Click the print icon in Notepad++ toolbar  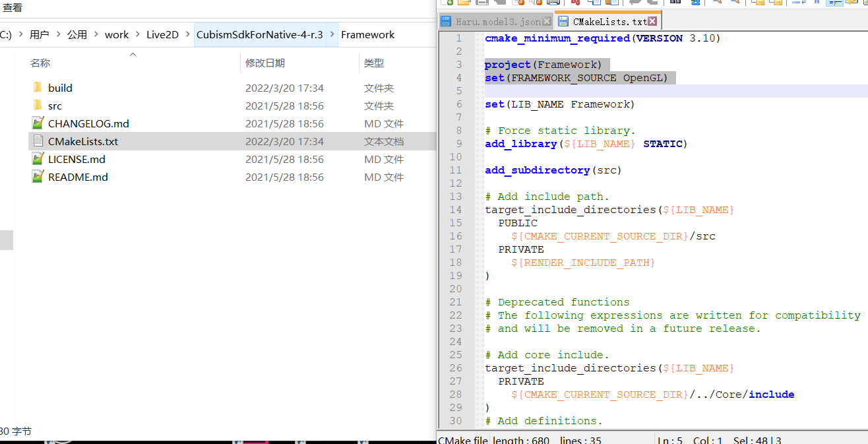coord(553,3)
